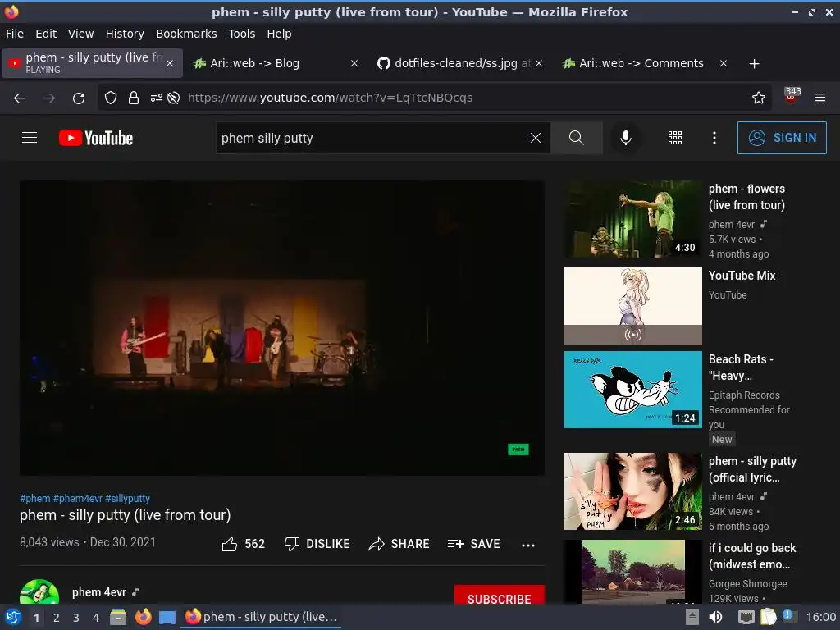The image size is (840, 630).
Task: Open silly putty official lyric thumbnail
Action: (x=632, y=491)
